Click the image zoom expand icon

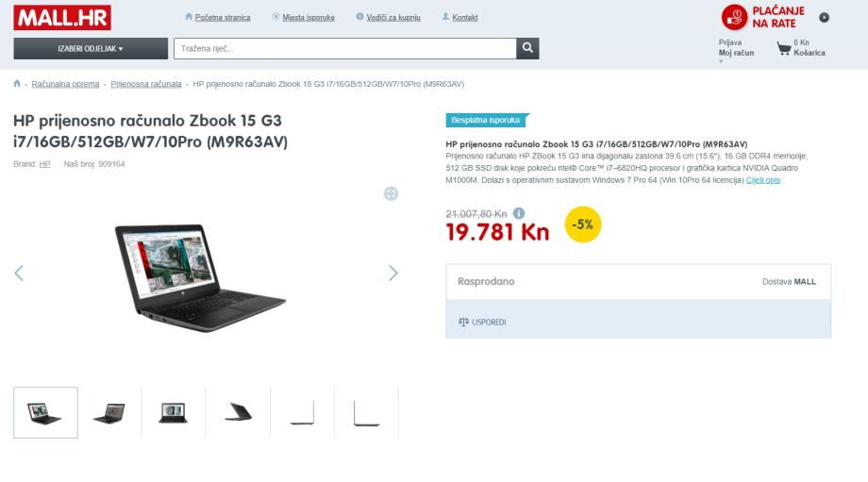(391, 193)
